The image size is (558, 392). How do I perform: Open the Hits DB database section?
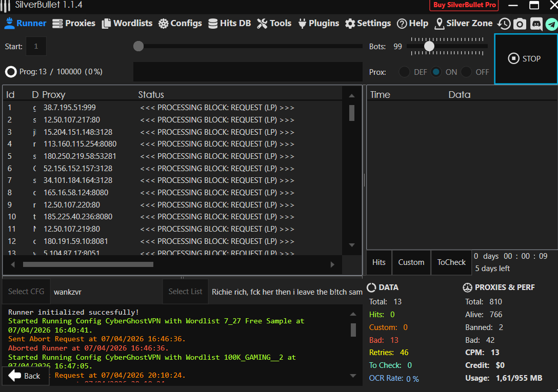pos(230,23)
